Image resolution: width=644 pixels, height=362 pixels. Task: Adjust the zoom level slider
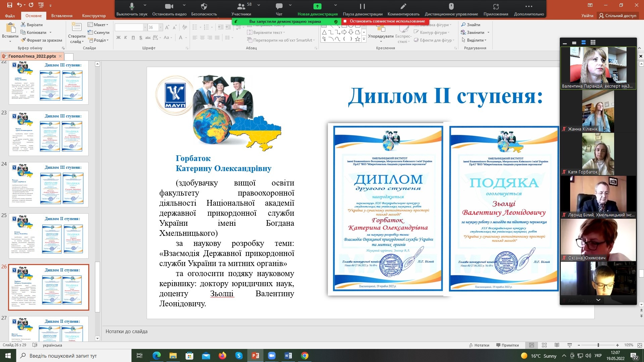[598, 345]
